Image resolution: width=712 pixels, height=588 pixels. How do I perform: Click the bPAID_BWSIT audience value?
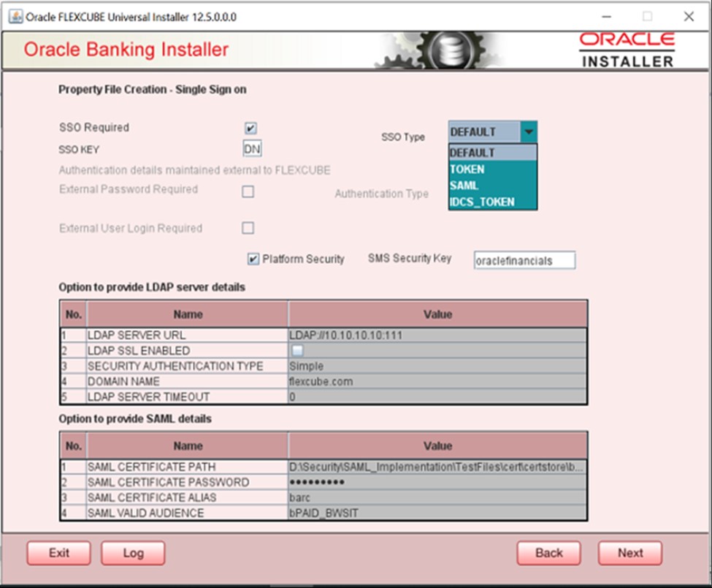[x=437, y=513]
